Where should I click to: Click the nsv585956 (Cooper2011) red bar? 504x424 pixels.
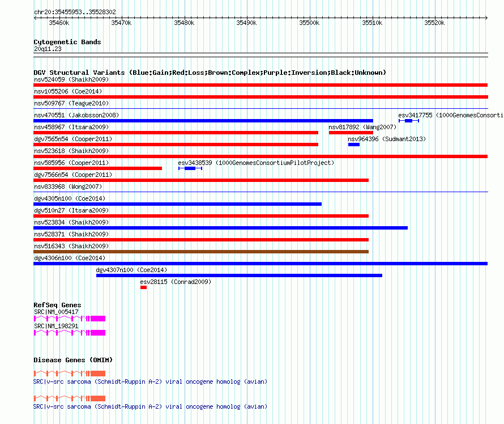[98, 168]
